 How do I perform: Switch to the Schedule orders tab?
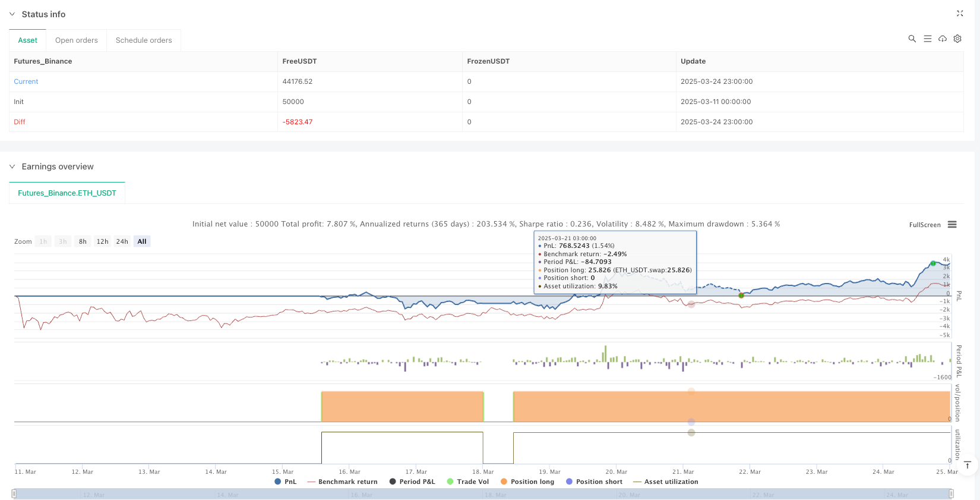coord(144,40)
